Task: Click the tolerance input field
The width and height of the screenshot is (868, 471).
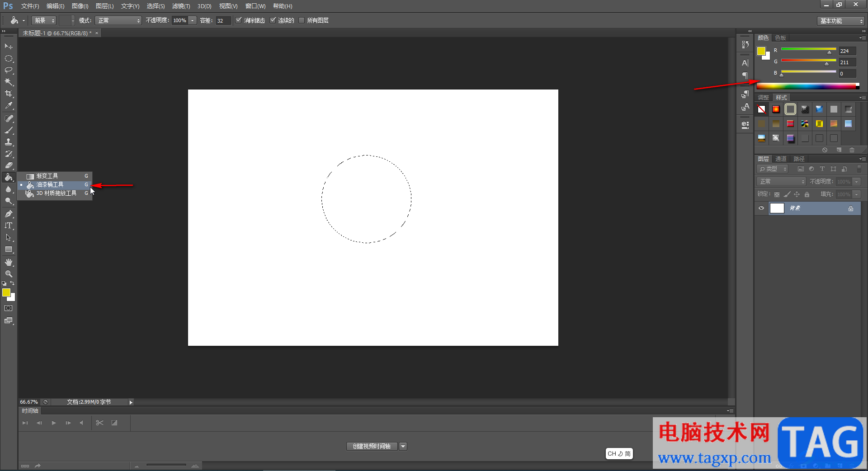Action: point(223,20)
